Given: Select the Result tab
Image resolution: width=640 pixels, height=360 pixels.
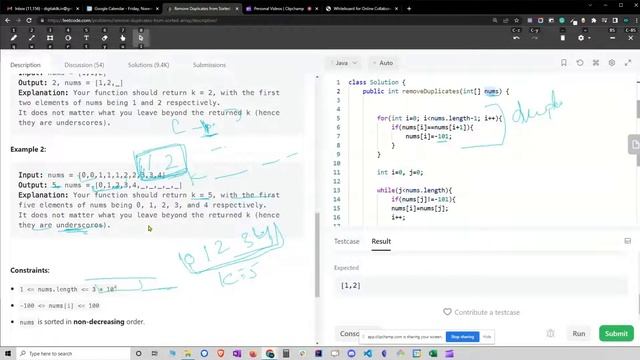Looking at the screenshot, I should point(381,241).
